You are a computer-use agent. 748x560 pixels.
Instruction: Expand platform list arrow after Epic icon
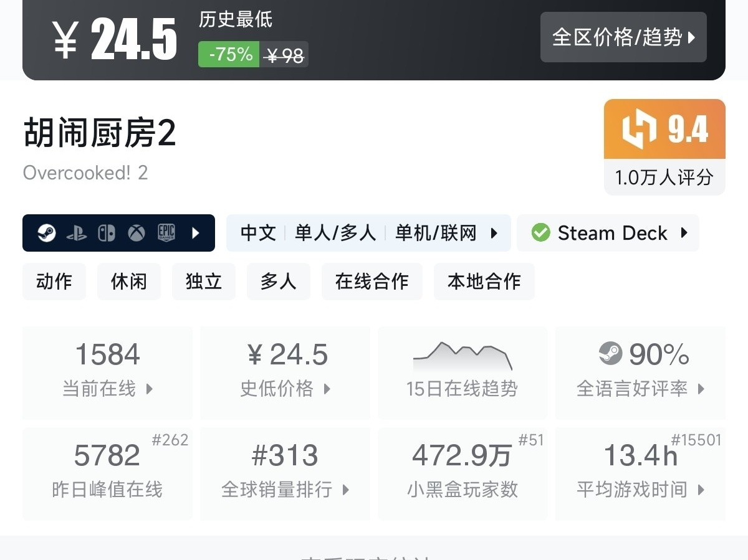[196, 233]
